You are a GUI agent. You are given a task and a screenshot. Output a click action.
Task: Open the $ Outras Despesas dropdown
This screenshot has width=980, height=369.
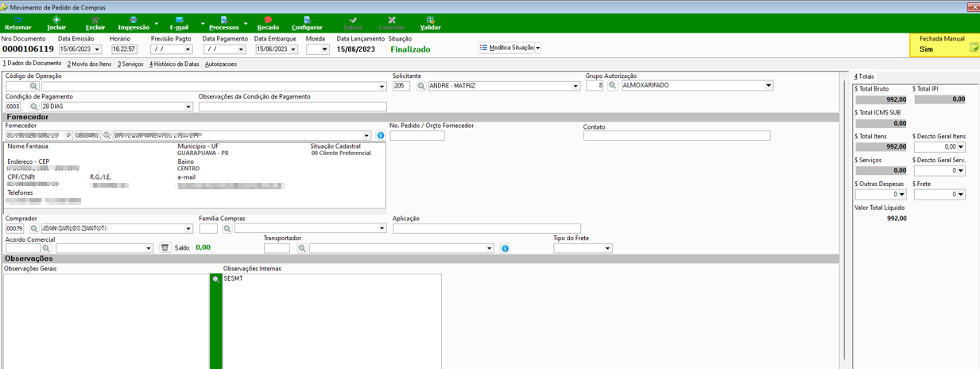[x=902, y=194]
